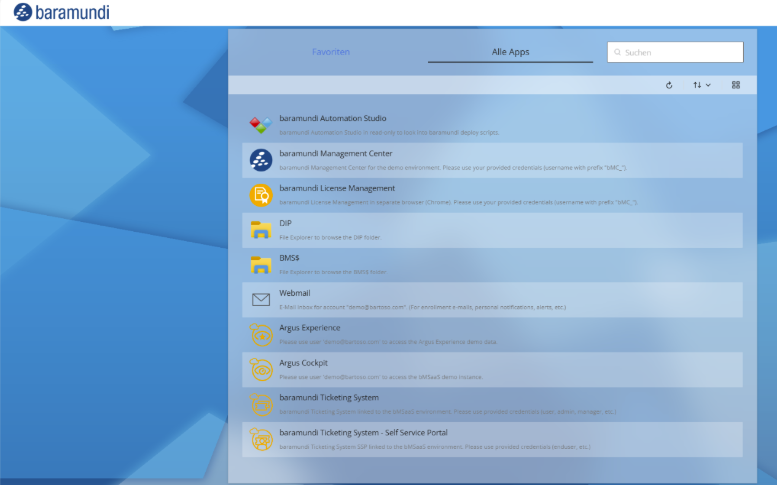Click the Self Service Portal description text
Image resolution: width=777 pixels, height=485 pixels.
pos(435,447)
